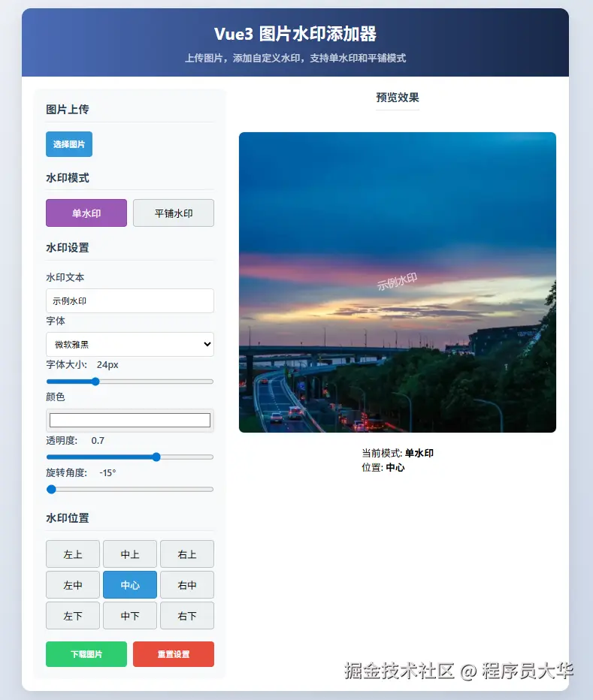
Task: Focus the 水印文本 text input field
Action: (x=130, y=301)
